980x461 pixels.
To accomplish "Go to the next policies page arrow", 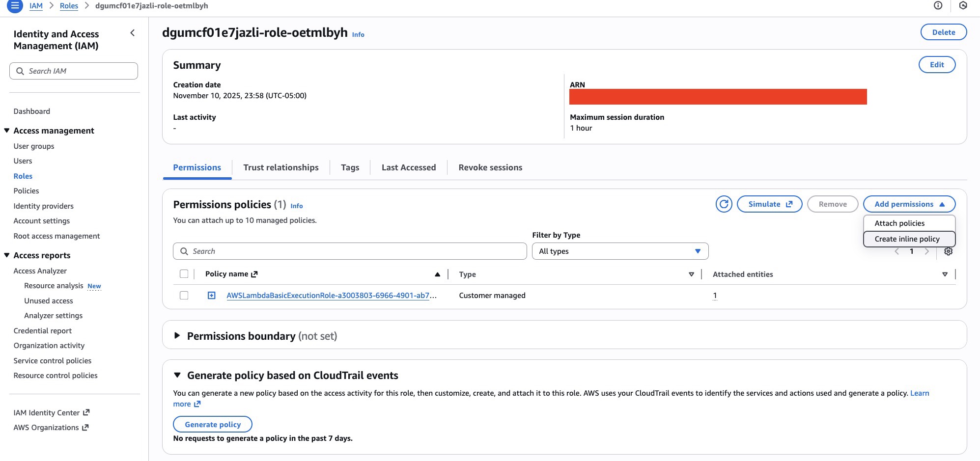I will point(926,251).
